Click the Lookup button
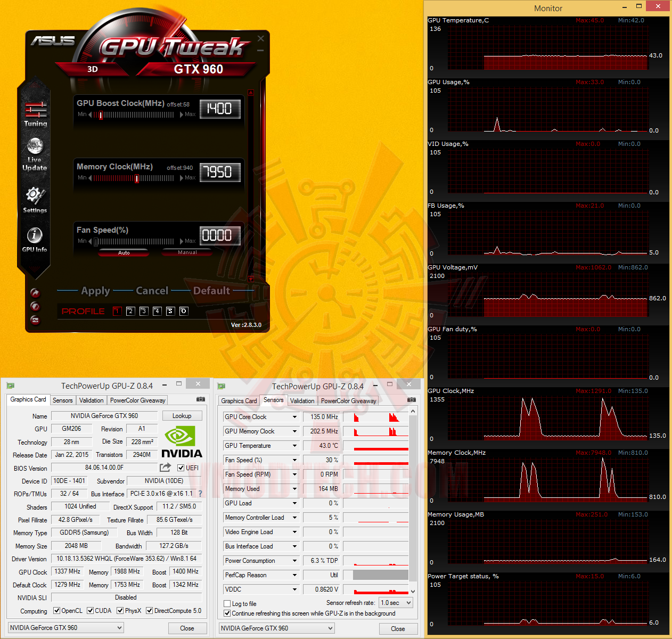 [x=182, y=416]
